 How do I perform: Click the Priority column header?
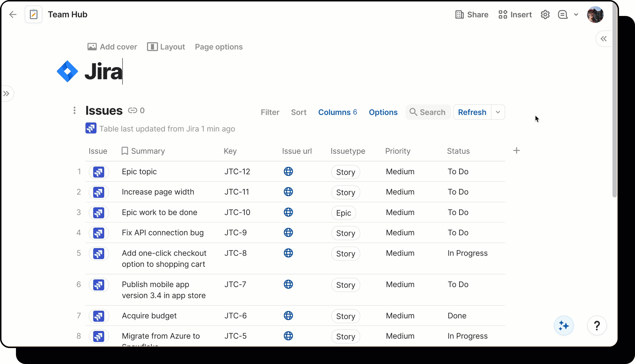coord(398,151)
